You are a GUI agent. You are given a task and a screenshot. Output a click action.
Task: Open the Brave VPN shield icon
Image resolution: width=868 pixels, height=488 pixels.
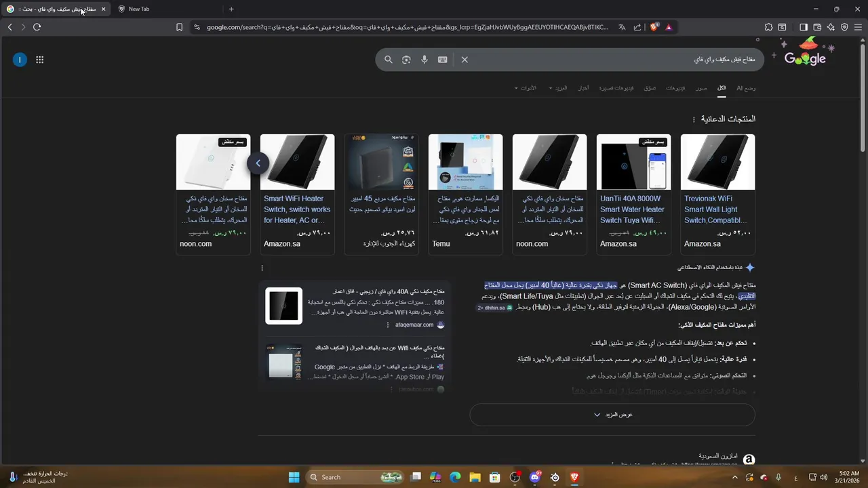[844, 27]
